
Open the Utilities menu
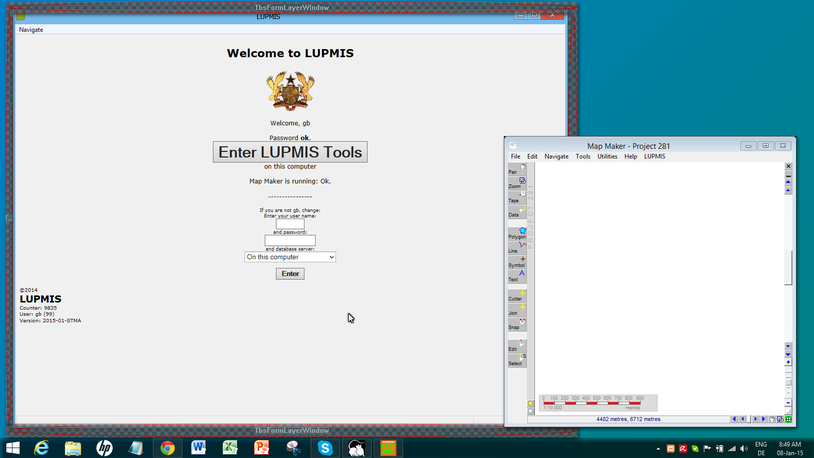(x=607, y=156)
